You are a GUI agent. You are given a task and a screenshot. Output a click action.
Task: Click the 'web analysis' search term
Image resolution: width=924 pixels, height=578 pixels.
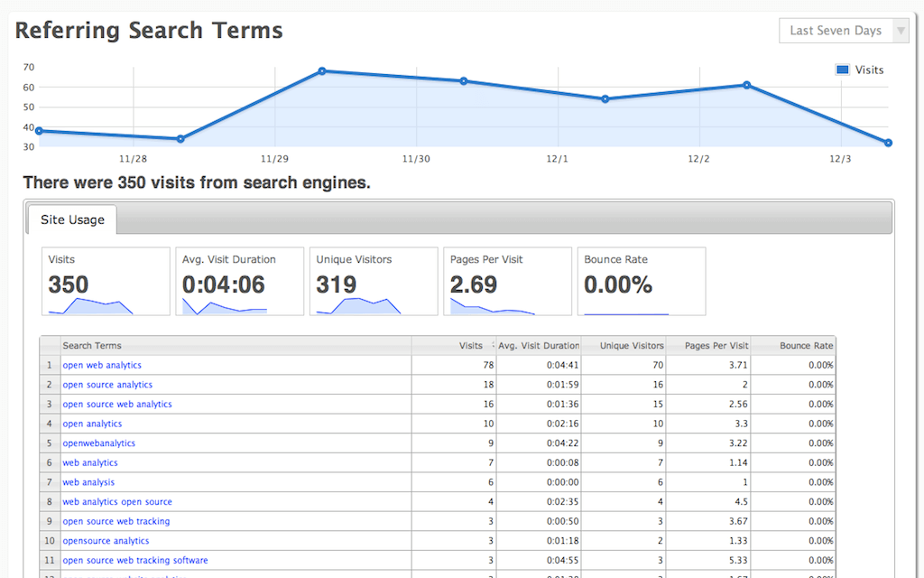88,482
